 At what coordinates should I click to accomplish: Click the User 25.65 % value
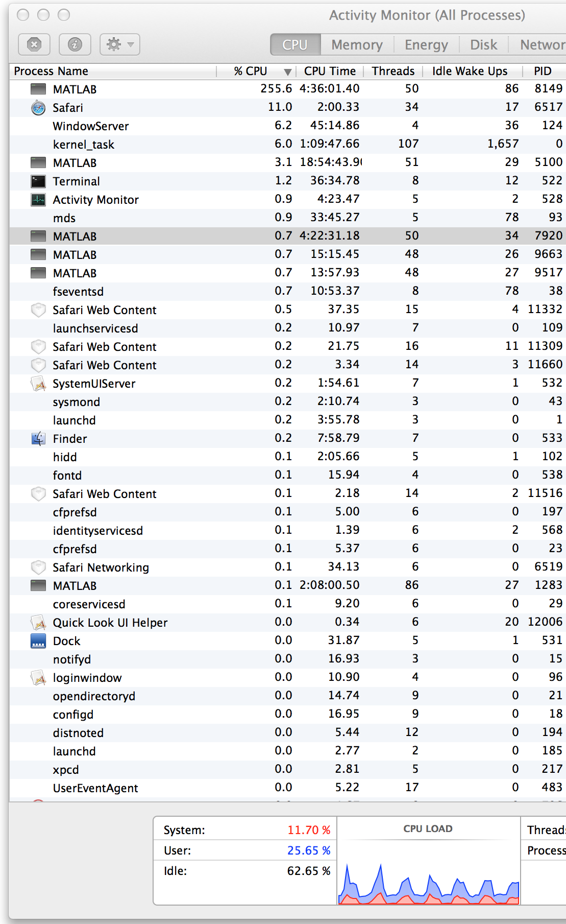[309, 850]
